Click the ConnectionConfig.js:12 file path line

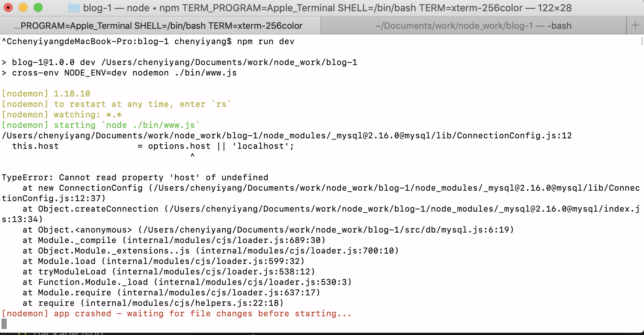tap(287, 136)
